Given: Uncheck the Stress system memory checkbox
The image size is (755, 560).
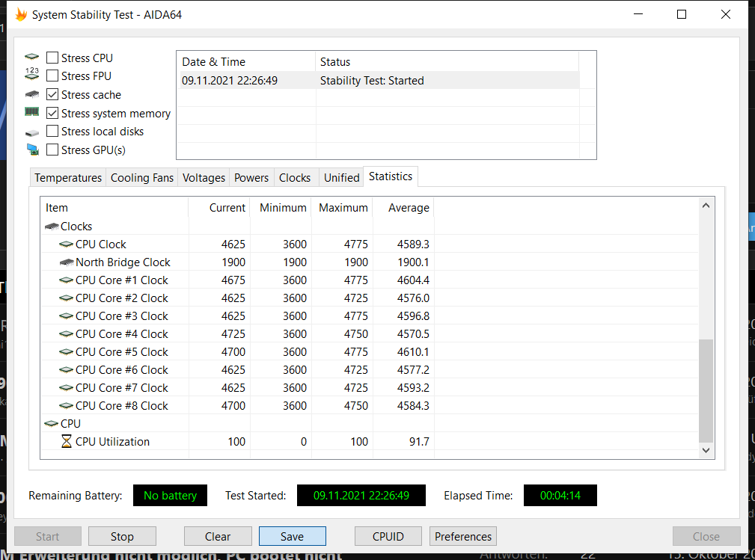Looking at the screenshot, I should coord(52,113).
